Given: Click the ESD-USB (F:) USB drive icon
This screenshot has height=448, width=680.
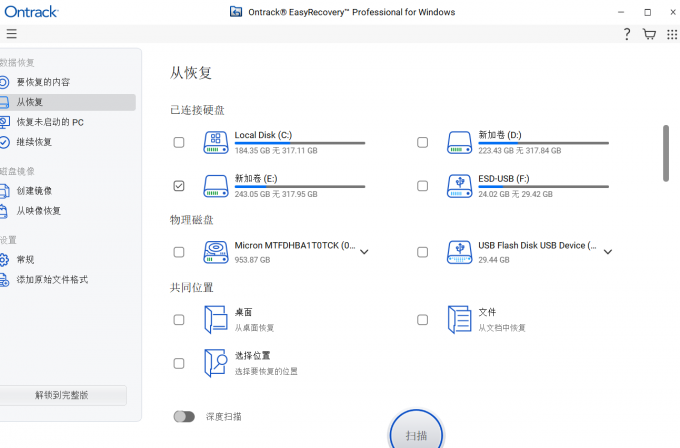Looking at the screenshot, I should pos(460,186).
